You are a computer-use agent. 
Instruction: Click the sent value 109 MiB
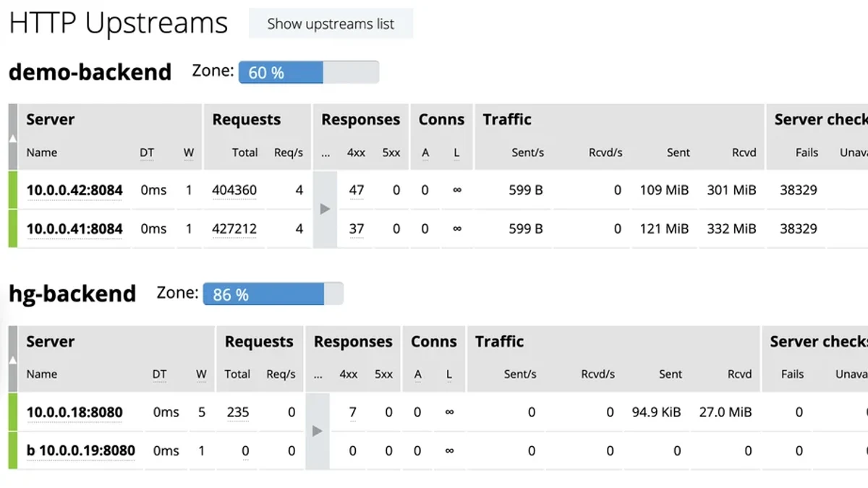(664, 190)
